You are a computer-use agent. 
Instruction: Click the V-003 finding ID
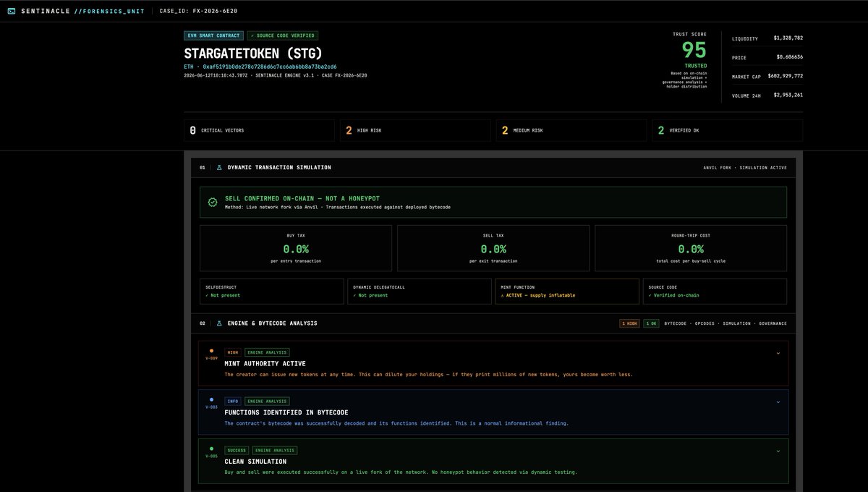pos(211,407)
